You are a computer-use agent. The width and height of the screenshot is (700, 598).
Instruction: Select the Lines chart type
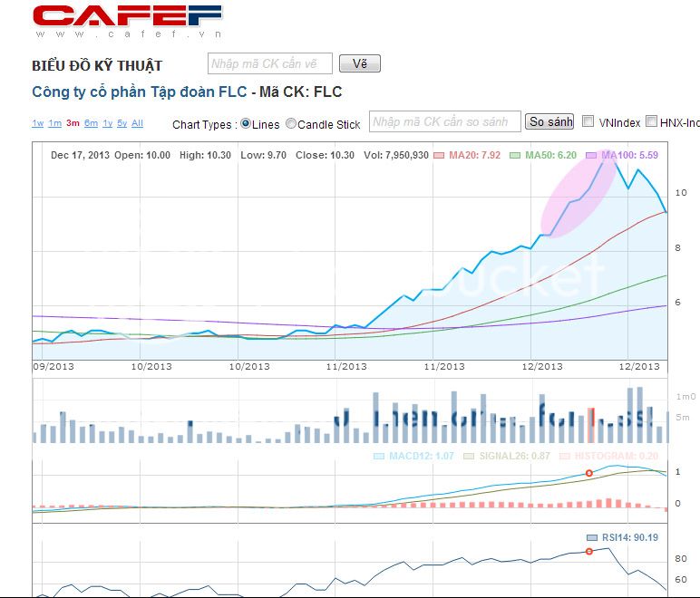tap(246, 124)
